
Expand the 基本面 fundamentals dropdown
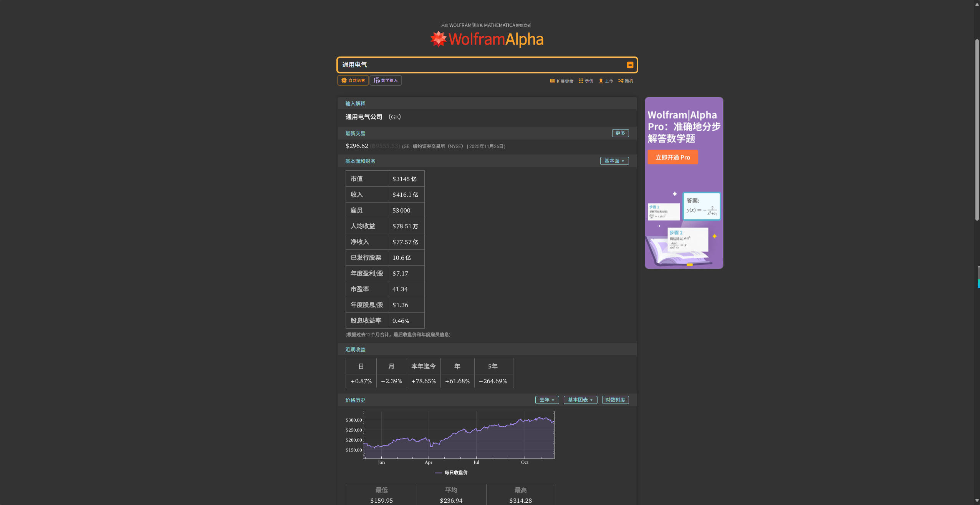pyautogui.click(x=614, y=161)
